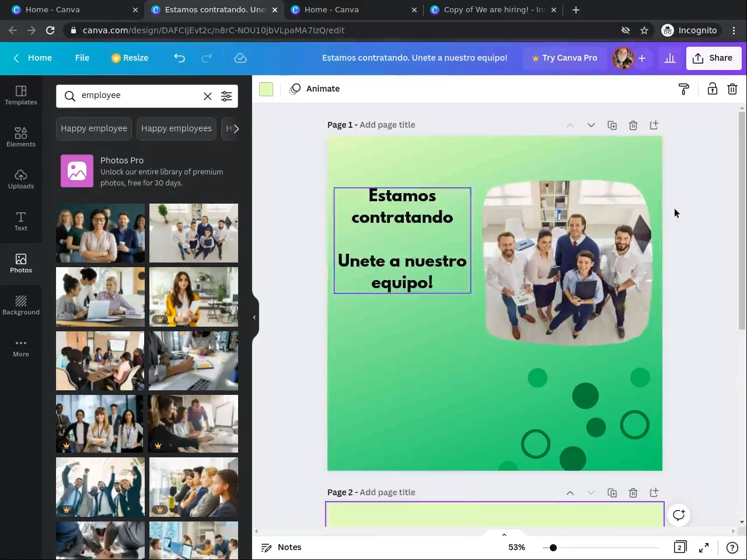Click the design title in header

pyautogui.click(x=415, y=58)
